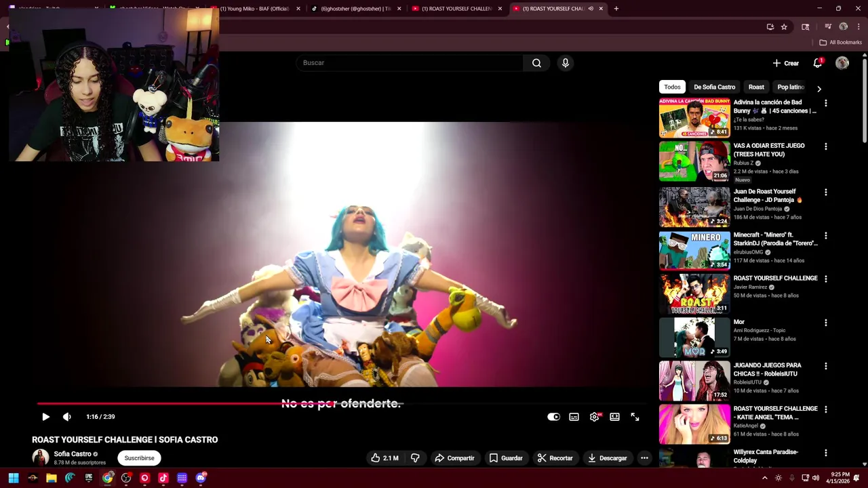Open options for JUGANDO JUEGOS PARA CHICAS

[x=825, y=366]
